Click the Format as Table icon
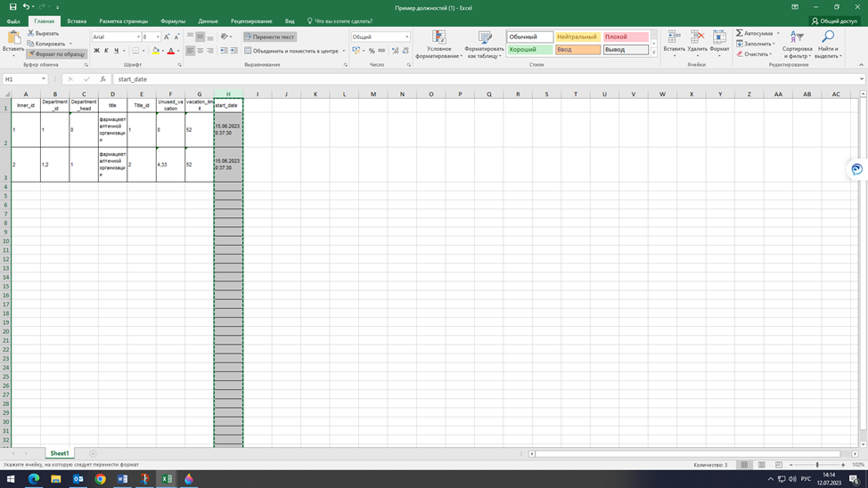Screen dimensions: 868x488 [485, 37]
